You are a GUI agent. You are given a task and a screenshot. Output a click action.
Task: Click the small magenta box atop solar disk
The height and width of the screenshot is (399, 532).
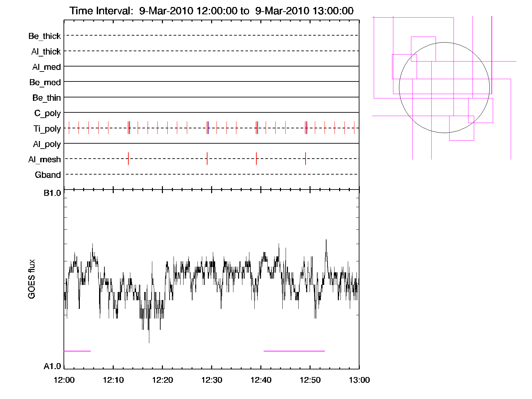pyautogui.click(x=423, y=49)
